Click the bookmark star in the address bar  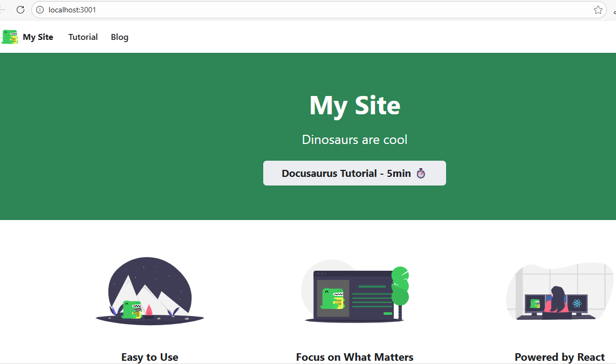click(x=598, y=9)
